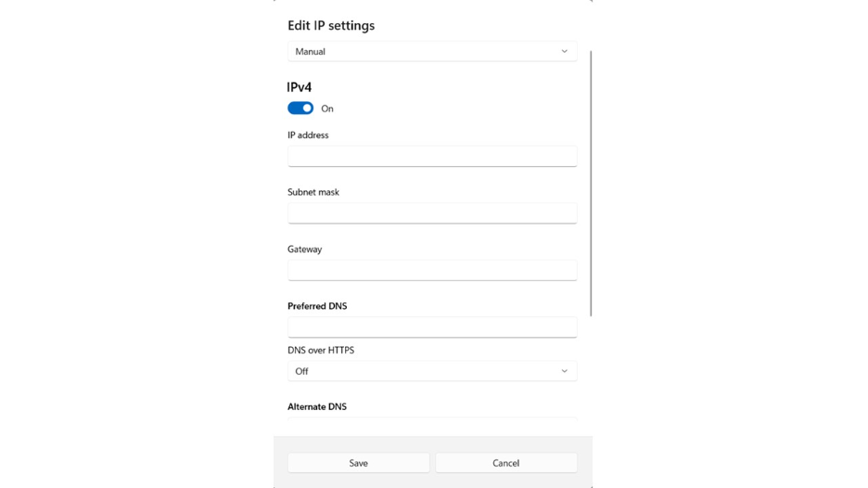This screenshot has width=868, height=488.
Task: Click the chevron on the DNS over HTTPS box
Action: pyautogui.click(x=564, y=371)
